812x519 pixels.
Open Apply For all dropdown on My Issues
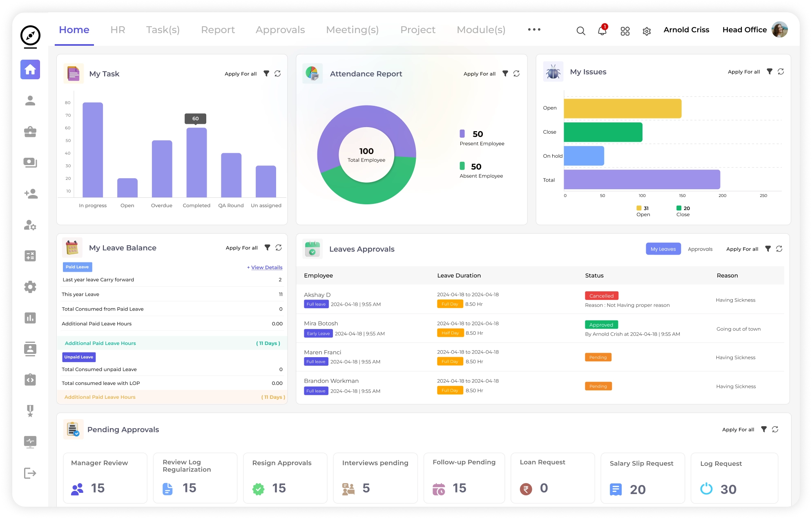[x=743, y=72]
